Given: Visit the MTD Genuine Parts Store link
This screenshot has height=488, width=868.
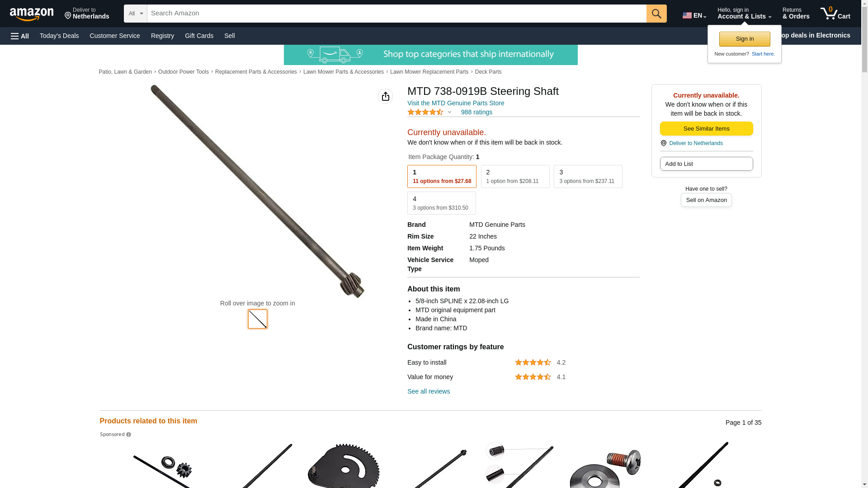Looking at the screenshot, I should pyautogui.click(x=456, y=103).
